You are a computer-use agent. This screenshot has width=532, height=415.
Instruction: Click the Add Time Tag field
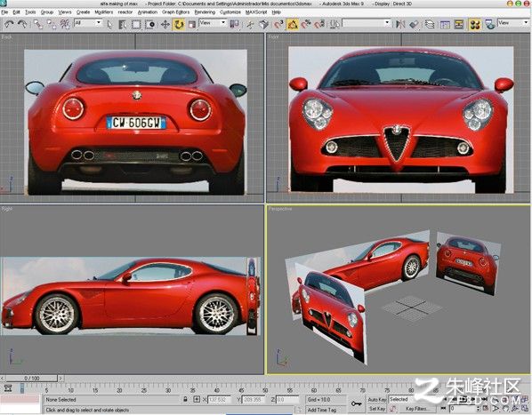(x=326, y=410)
